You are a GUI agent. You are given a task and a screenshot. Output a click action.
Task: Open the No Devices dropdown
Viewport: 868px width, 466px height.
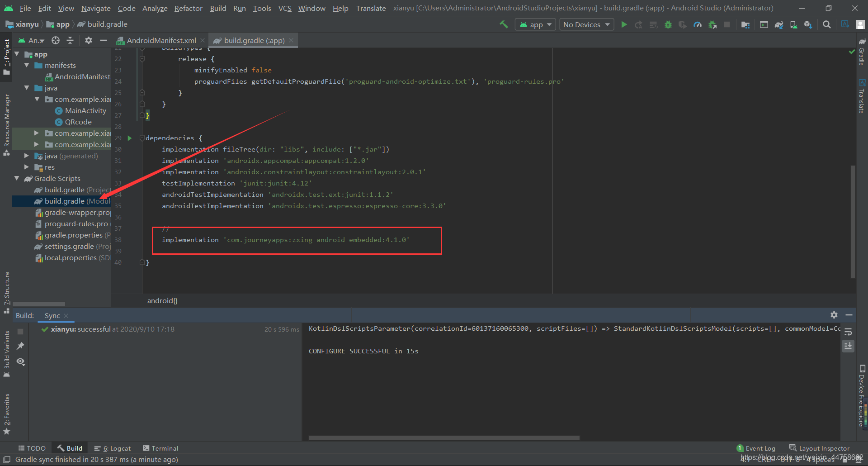pos(586,24)
